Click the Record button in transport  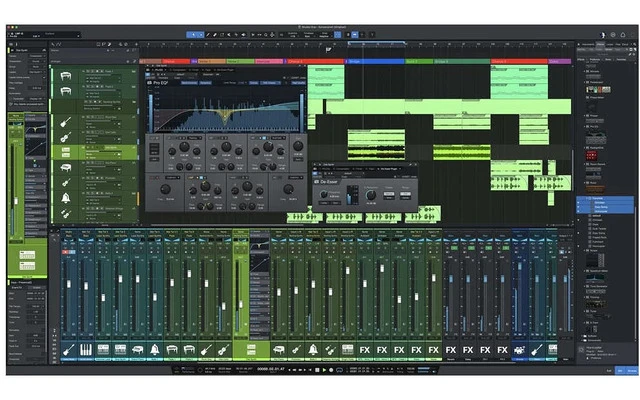click(331, 370)
